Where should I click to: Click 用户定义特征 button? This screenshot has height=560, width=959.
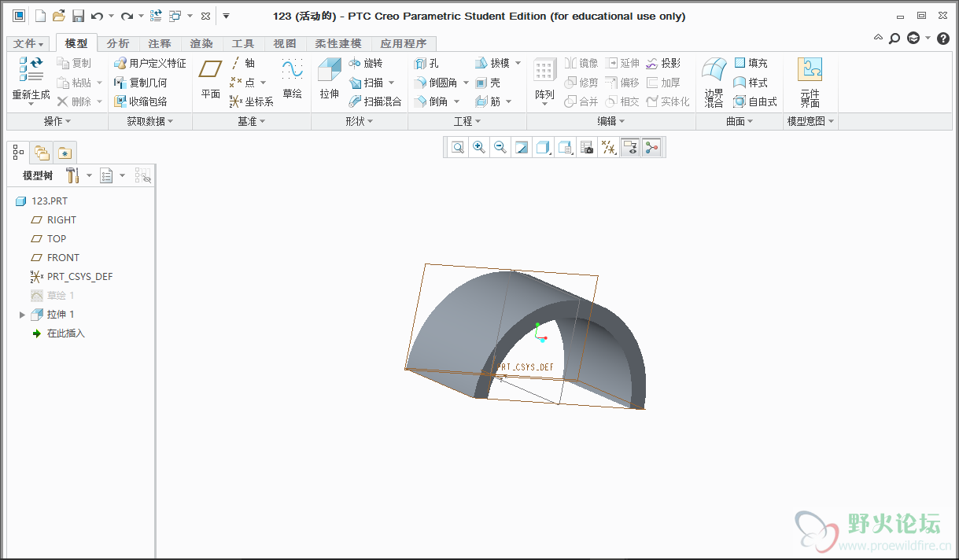149,63
